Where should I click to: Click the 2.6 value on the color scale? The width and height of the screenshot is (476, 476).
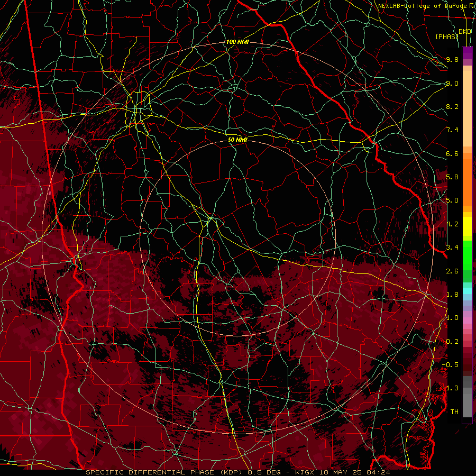[x=452, y=271]
